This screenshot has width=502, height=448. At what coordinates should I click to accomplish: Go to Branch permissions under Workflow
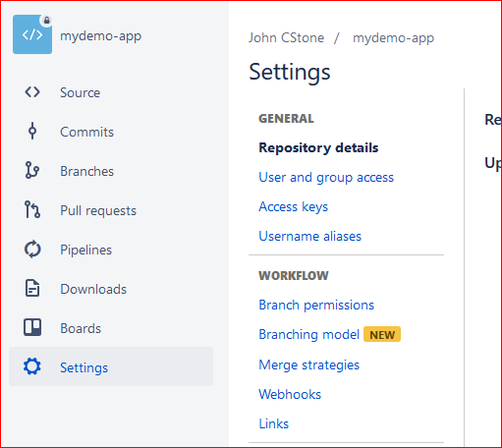(x=316, y=306)
